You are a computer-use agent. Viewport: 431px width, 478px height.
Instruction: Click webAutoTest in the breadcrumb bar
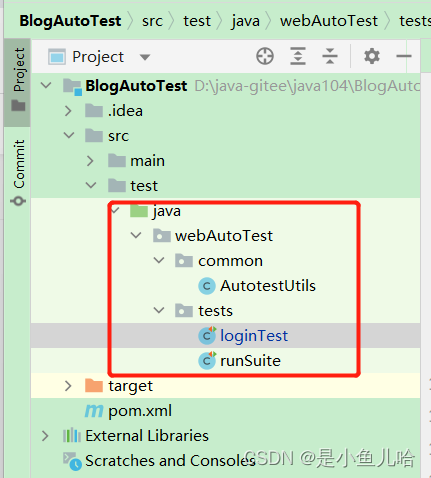(329, 21)
